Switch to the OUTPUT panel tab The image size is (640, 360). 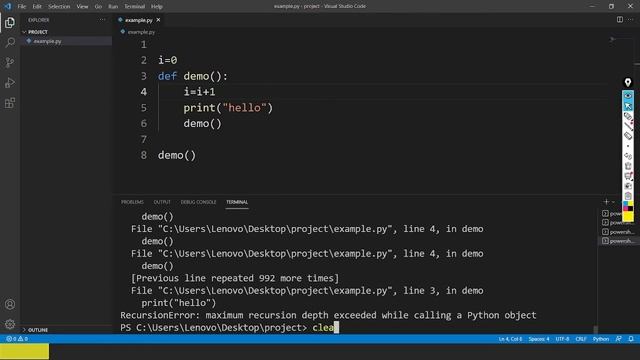tap(162, 202)
